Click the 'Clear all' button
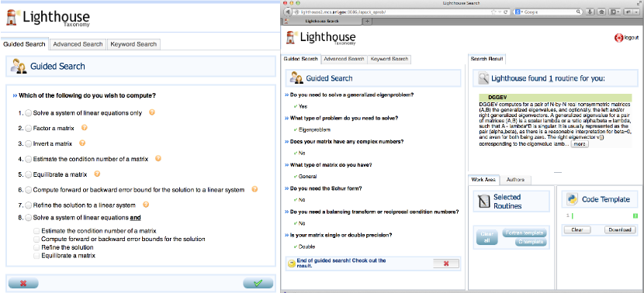This screenshot has height=293, width=644. (486, 236)
